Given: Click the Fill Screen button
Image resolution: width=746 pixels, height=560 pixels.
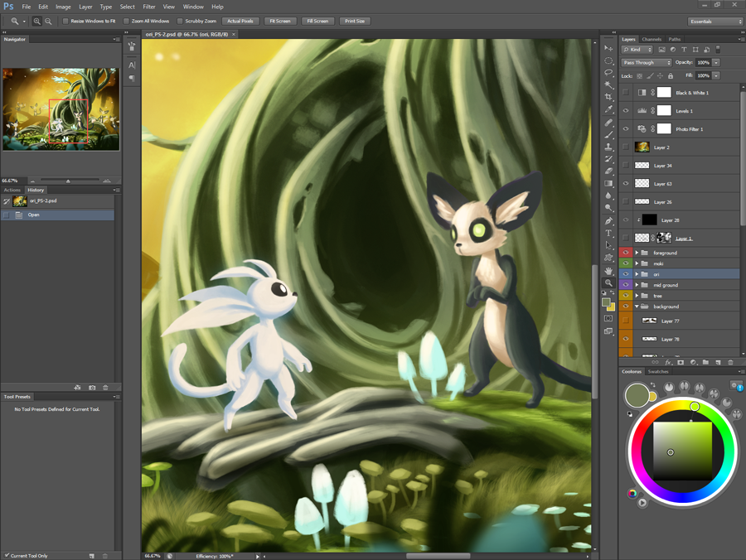Looking at the screenshot, I should click(317, 22).
